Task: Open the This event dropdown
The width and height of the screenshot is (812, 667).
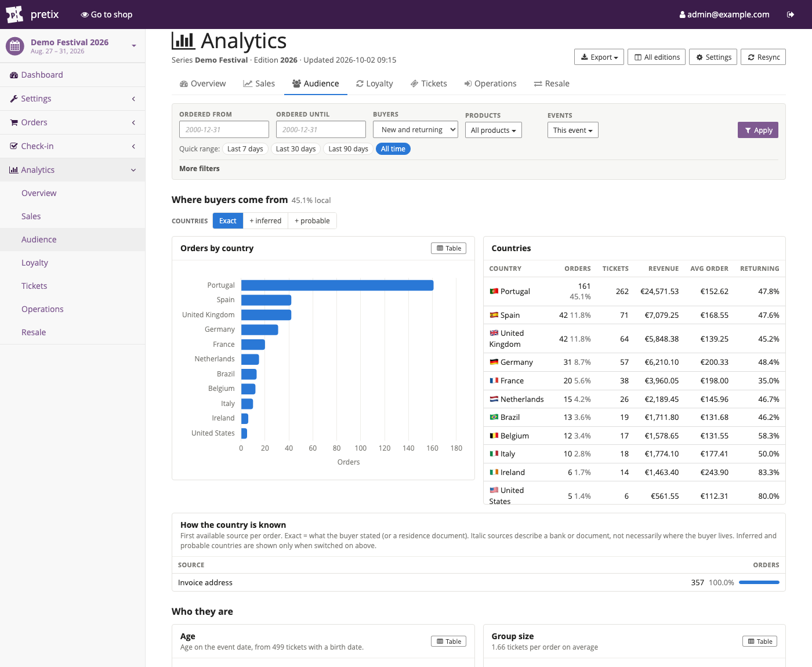Action: point(573,130)
